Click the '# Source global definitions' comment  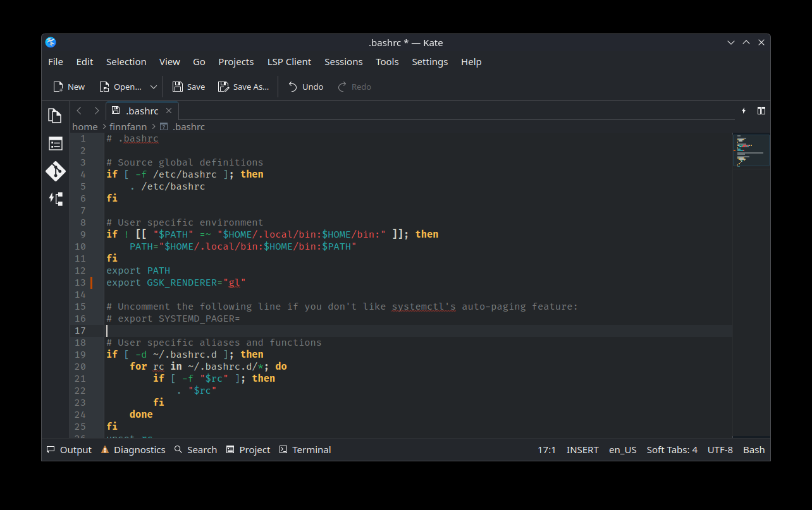185,162
